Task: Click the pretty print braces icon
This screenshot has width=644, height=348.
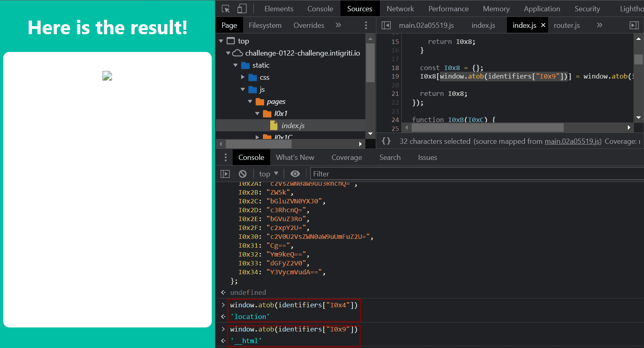Action: pos(386,141)
